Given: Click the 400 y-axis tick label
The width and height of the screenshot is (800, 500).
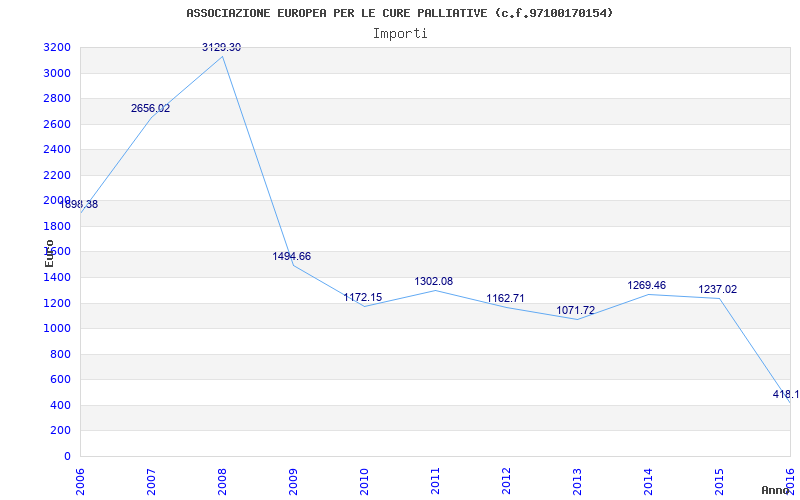Looking at the screenshot, I should click(x=60, y=406).
